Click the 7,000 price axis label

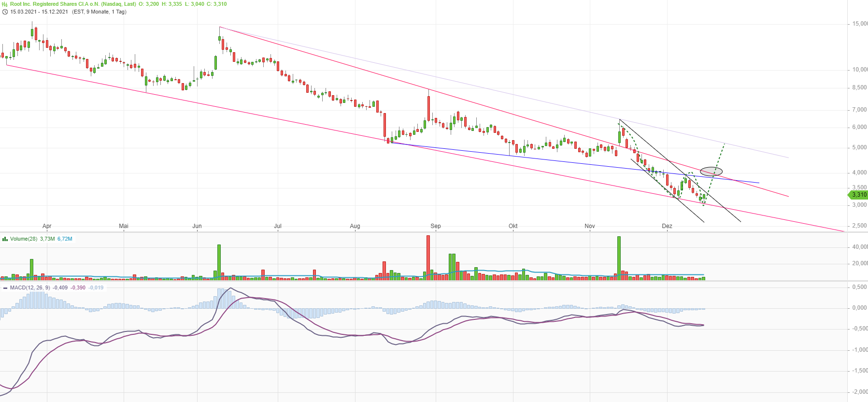click(859, 110)
